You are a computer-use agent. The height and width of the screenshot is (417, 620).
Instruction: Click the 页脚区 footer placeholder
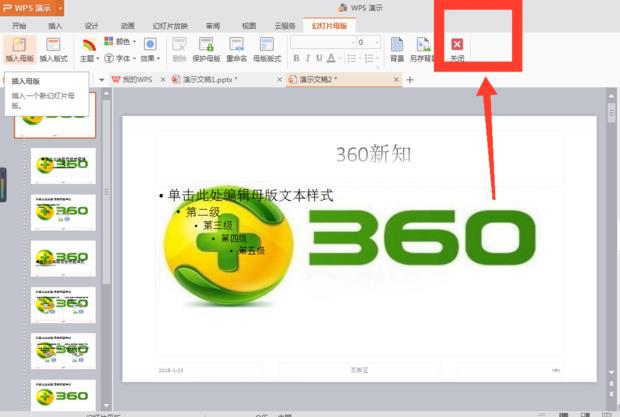coord(359,370)
